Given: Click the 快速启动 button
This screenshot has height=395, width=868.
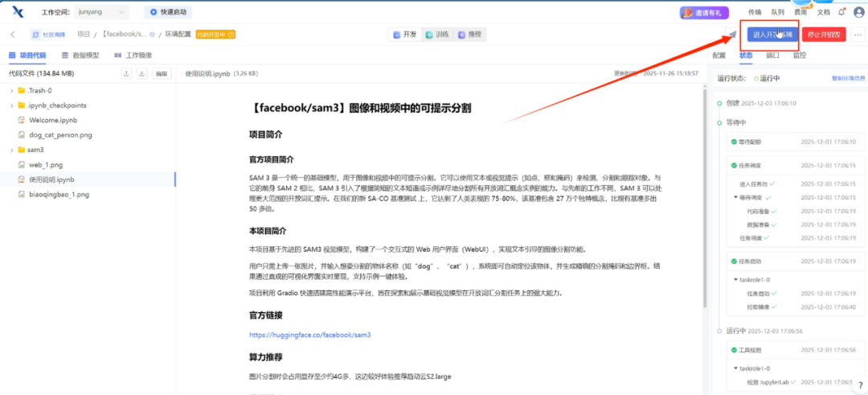Looking at the screenshot, I should 169,11.
